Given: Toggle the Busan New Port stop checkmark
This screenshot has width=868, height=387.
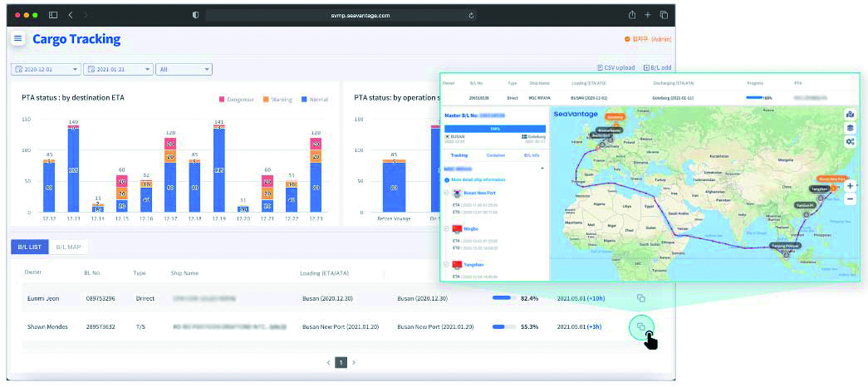Looking at the screenshot, I should coord(447,193).
